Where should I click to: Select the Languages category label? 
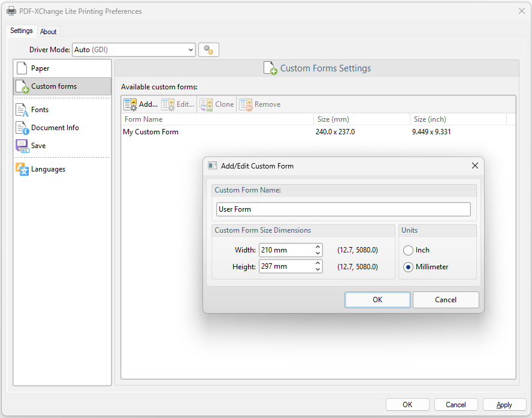(48, 169)
